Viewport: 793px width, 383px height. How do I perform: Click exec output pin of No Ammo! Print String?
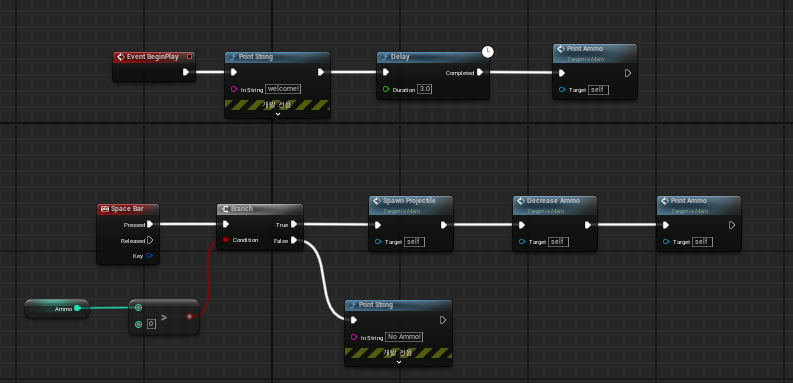click(443, 320)
